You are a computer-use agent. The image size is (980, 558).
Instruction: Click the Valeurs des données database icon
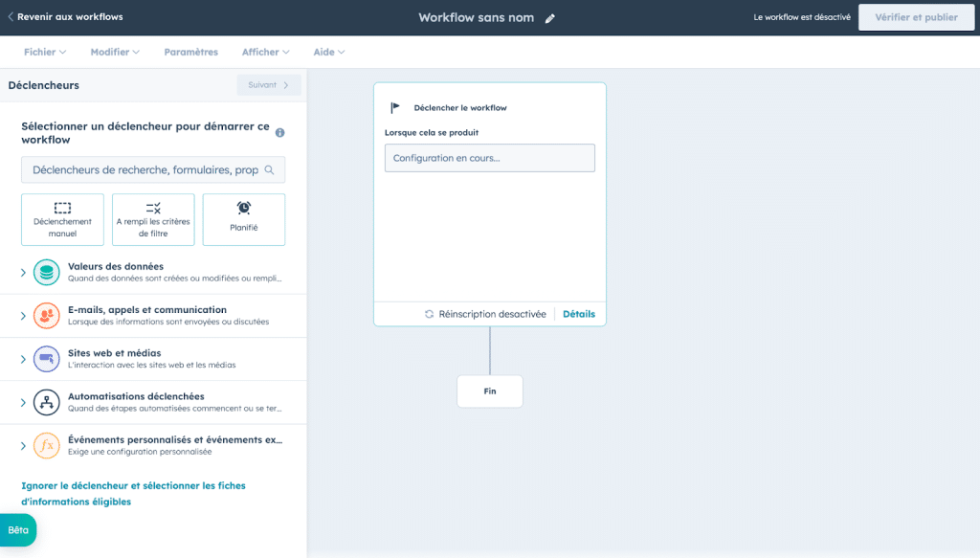46,273
